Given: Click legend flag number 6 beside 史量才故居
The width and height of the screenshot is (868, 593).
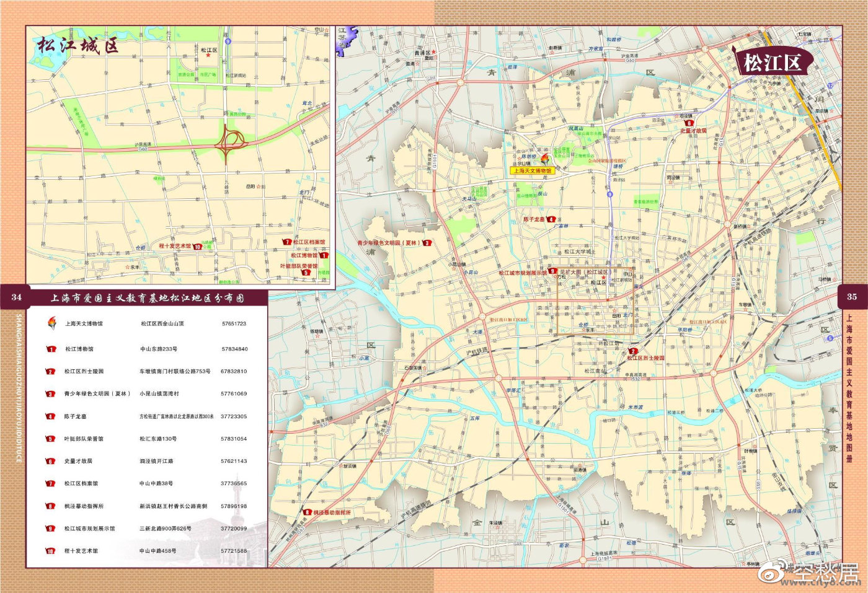Looking at the screenshot, I should pos(51,461).
